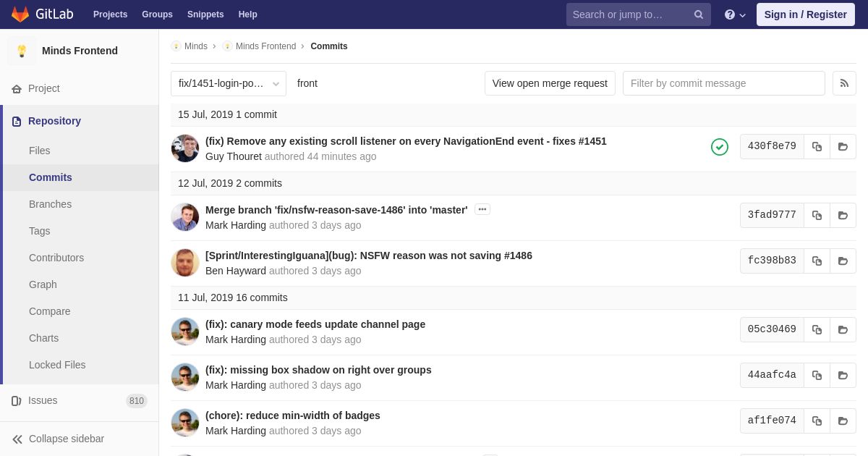The image size is (868, 456).
Task: Select Charts in repository sidebar
Action: tap(43, 338)
